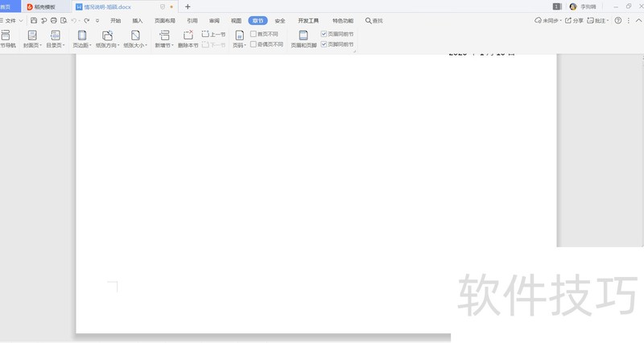The width and height of the screenshot is (644, 343).
Task: Click the shield icon on document tab
Action: click(163, 7)
